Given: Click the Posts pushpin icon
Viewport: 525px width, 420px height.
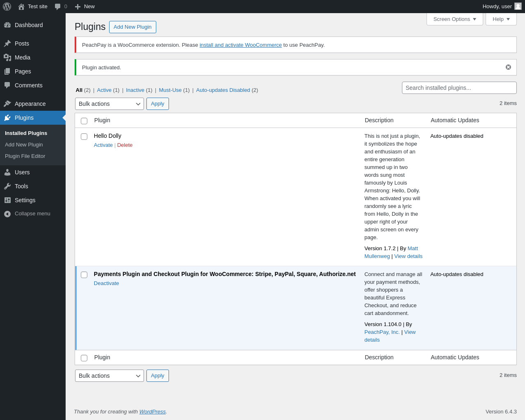Looking at the screenshot, I should tap(7, 43).
